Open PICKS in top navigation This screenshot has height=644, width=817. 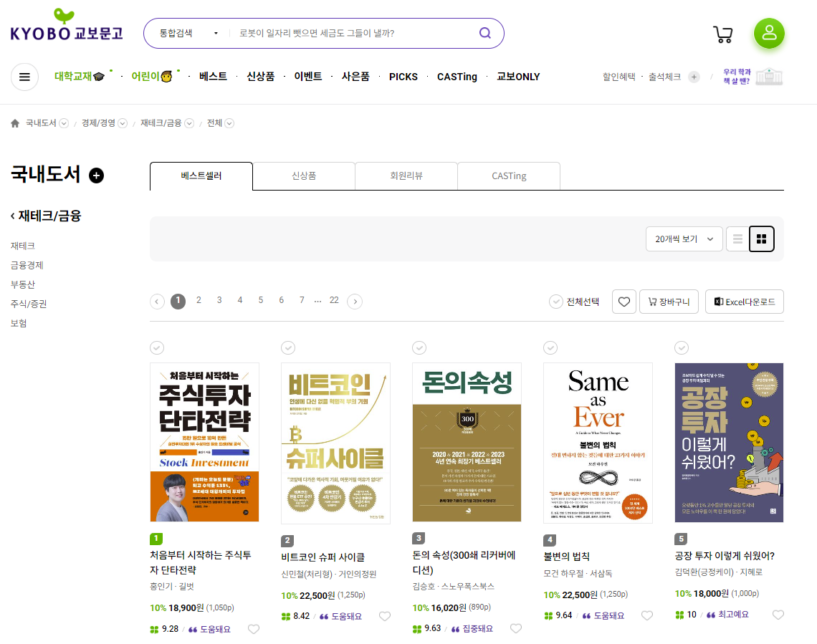403,77
